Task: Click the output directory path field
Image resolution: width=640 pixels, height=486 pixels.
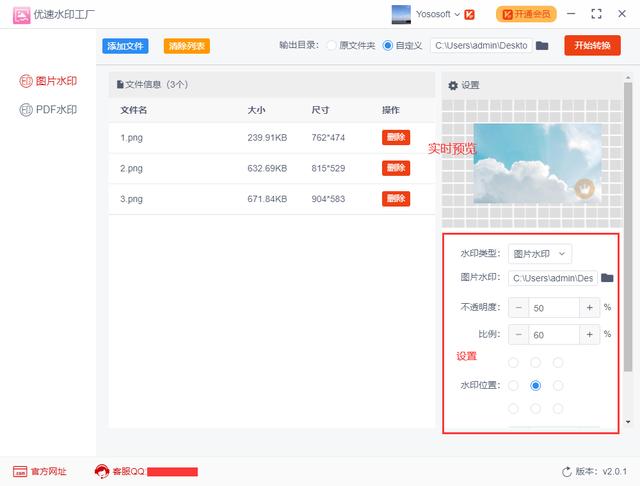Action: point(481,45)
